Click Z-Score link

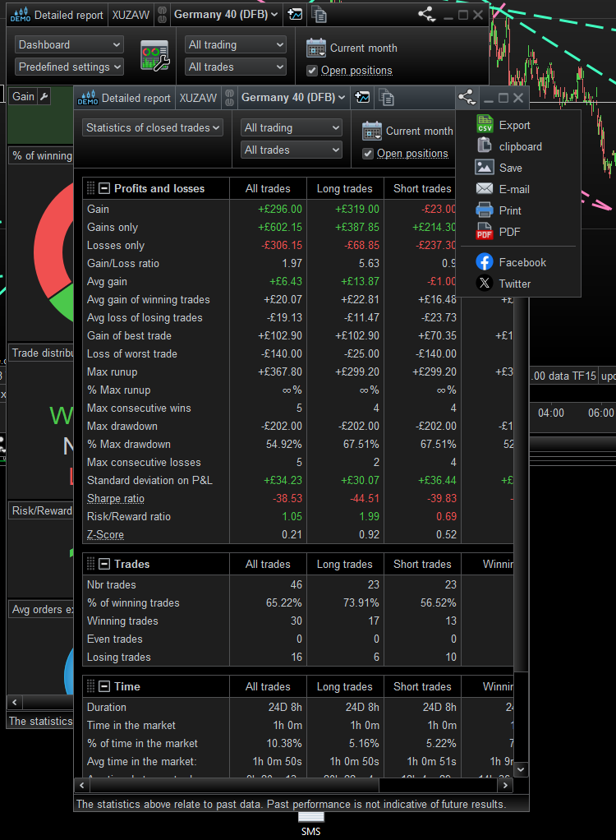tap(105, 534)
